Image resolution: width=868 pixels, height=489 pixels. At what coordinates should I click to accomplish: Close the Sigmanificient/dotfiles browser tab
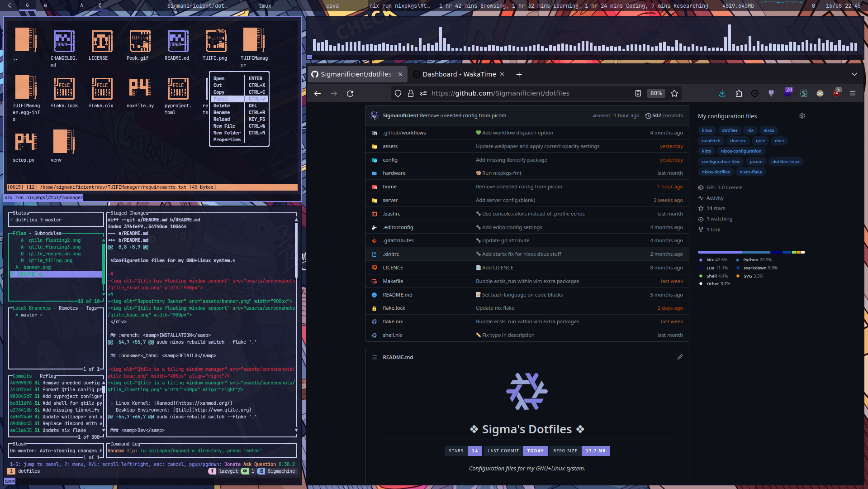tap(400, 74)
